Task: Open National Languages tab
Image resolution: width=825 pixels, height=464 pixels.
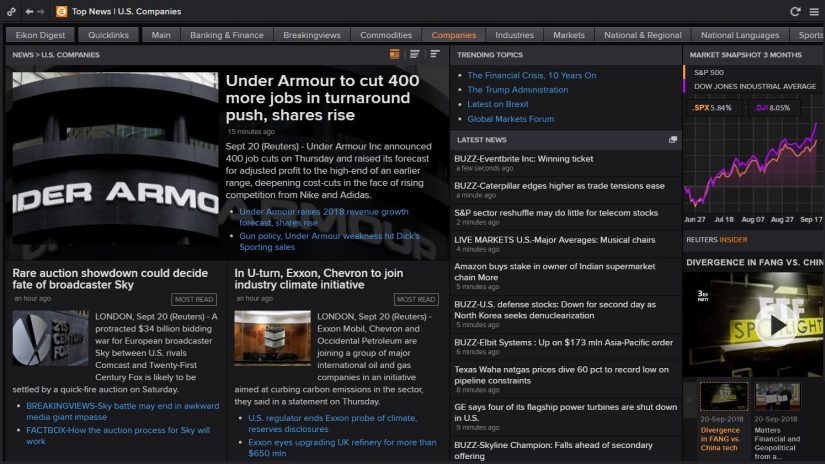Action: (x=740, y=35)
